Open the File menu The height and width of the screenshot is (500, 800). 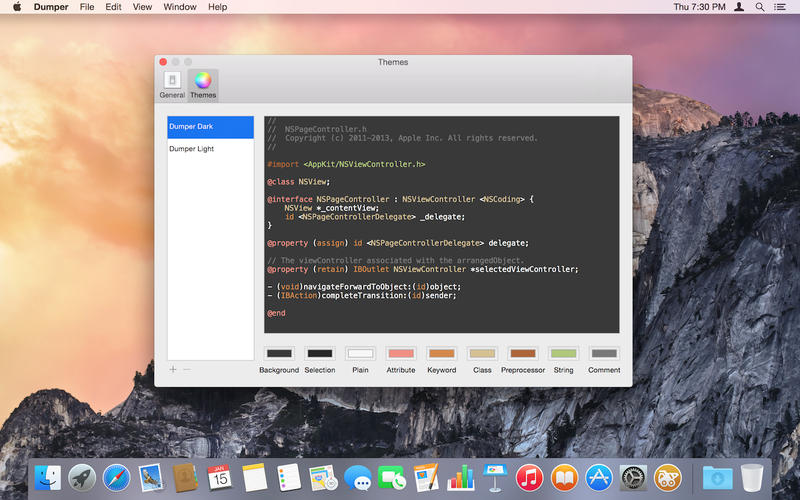(87, 7)
